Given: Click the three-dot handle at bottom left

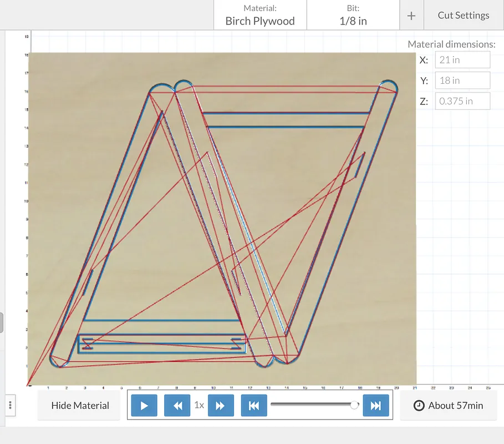Looking at the screenshot, I should tap(11, 406).
